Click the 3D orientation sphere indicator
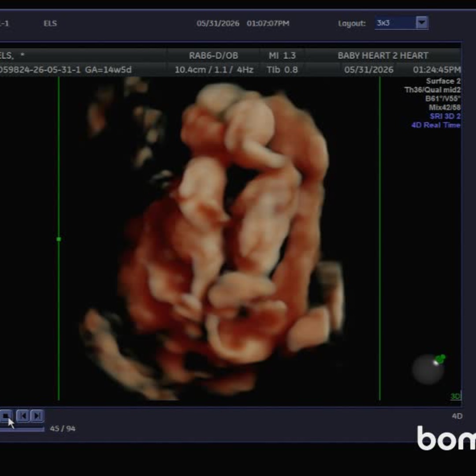The height and width of the screenshot is (476, 476). point(428,369)
